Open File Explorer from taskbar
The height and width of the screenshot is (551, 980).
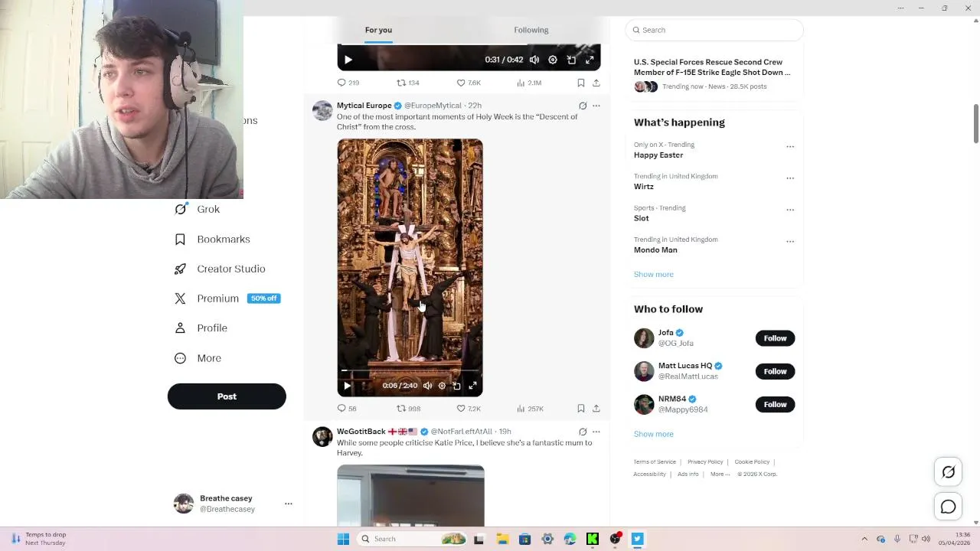coord(502,539)
